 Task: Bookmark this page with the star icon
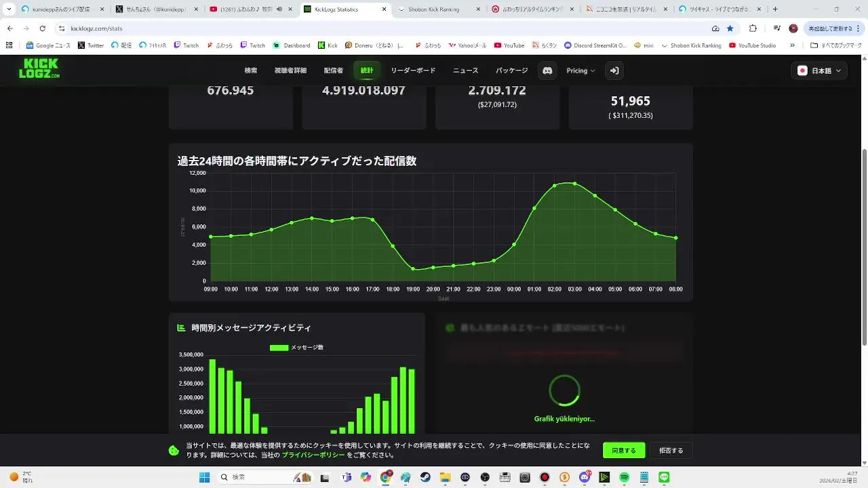point(730,28)
